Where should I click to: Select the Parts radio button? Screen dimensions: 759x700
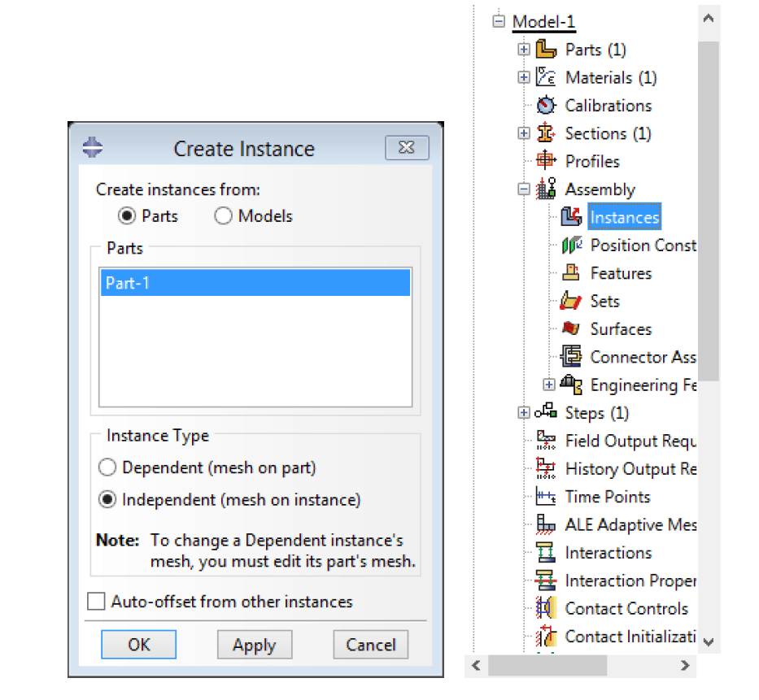tap(127, 215)
